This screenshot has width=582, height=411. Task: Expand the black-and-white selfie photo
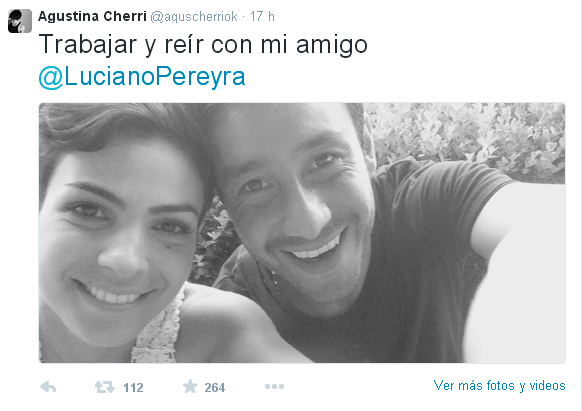tap(302, 233)
